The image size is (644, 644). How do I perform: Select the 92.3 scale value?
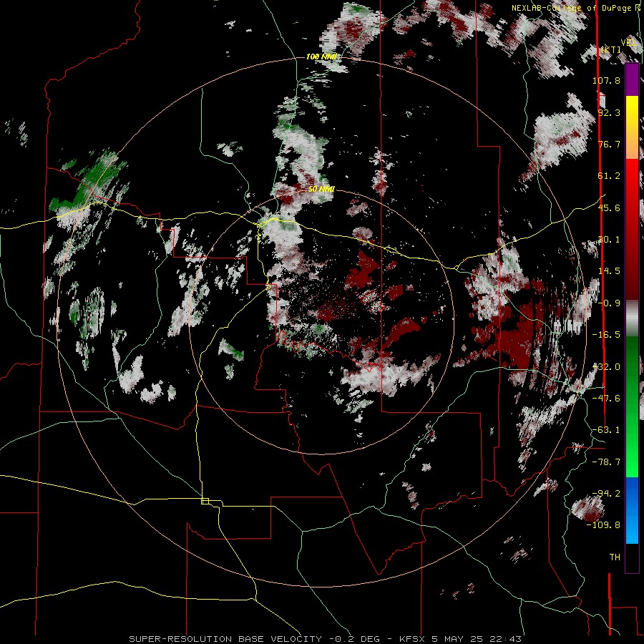point(609,112)
